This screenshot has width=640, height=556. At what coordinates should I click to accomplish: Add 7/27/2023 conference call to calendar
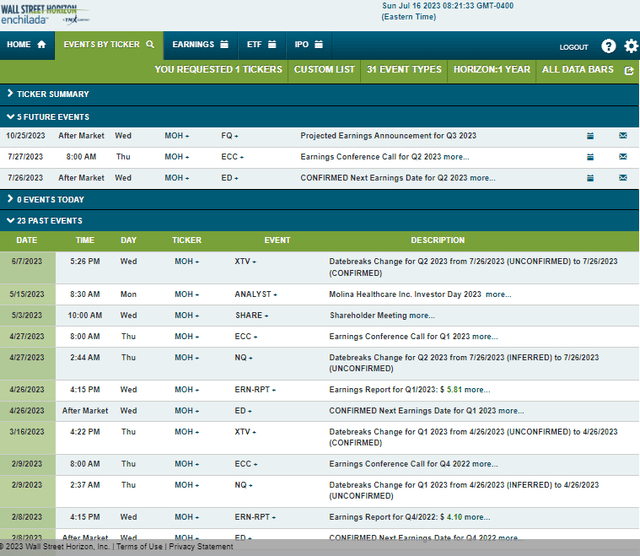590,157
